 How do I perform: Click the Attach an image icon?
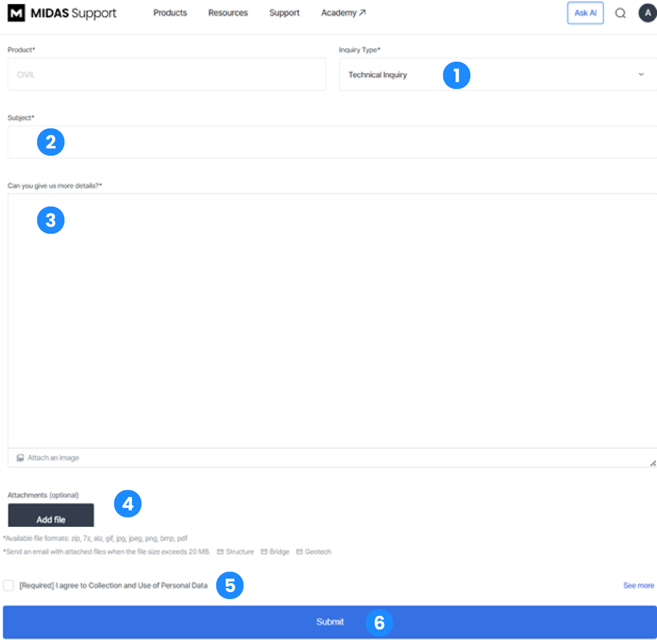click(x=20, y=458)
